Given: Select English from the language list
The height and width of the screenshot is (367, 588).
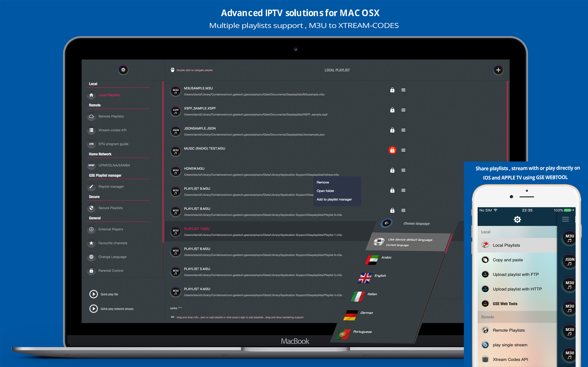Looking at the screenshot, I should 386,277.
